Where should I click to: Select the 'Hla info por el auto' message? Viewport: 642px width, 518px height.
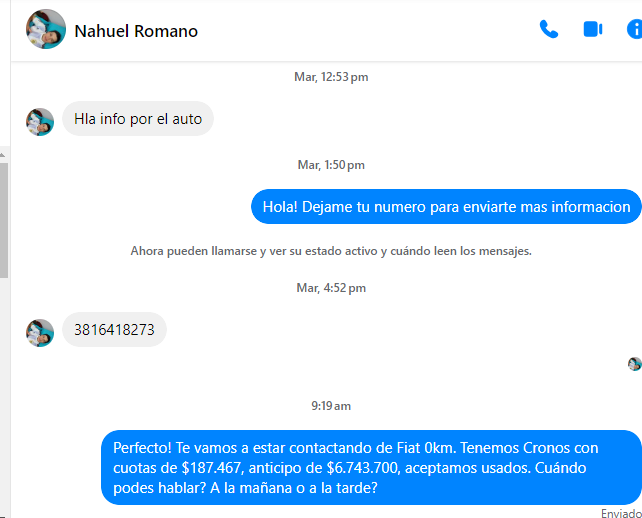138,119
